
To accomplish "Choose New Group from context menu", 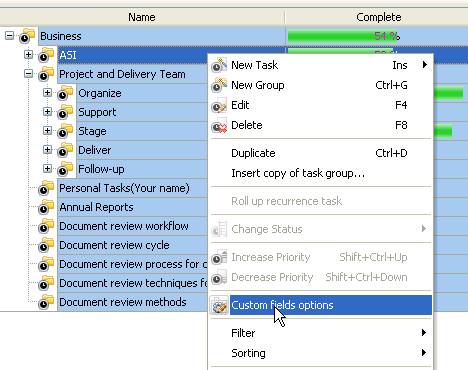I will click(320, 85).
